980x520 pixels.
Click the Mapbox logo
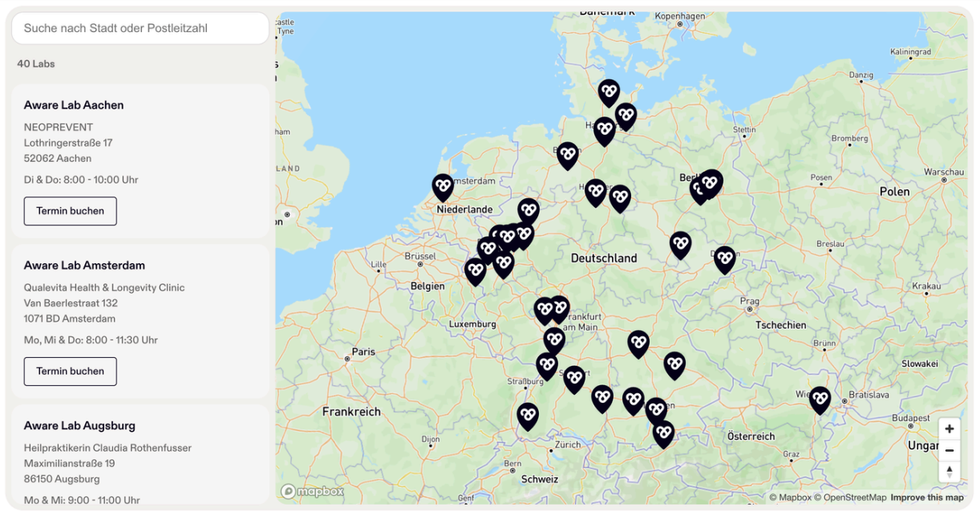pos(313,491)
